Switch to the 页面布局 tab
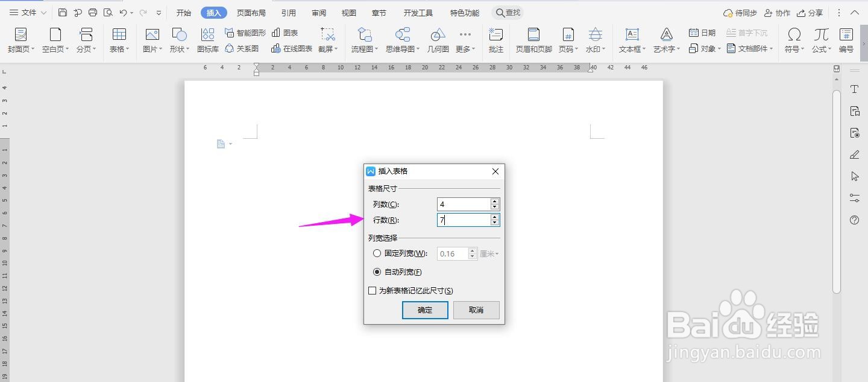Image resolution: width=868 pixels, height=382 pixels. click(x=251, y=13)
